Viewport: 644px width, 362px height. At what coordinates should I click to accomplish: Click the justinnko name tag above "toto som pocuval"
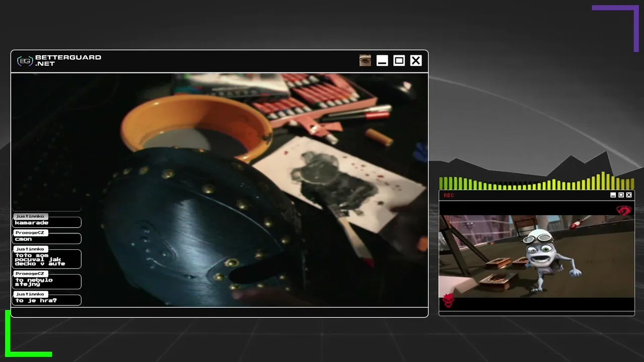[x=30, y=249]
